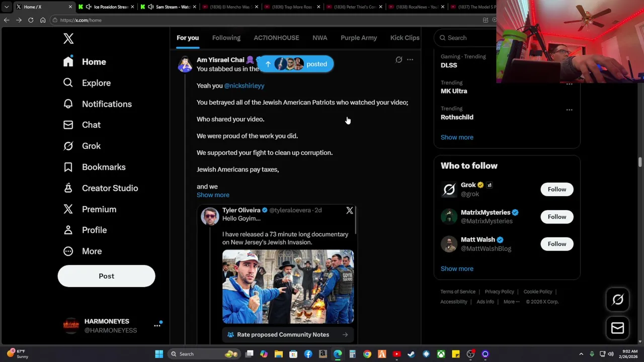Reload the page with the refresh icon
644x362 pixels.
coord(31,20)
